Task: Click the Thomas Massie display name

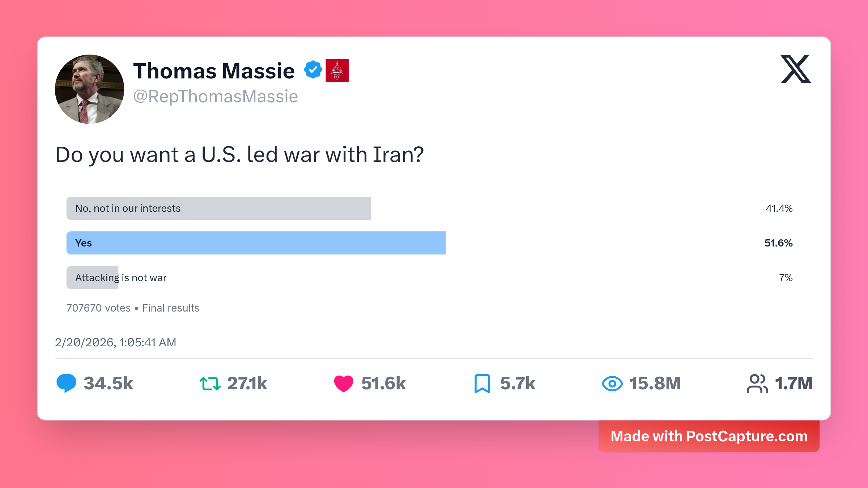Action: tap(214, 71)
